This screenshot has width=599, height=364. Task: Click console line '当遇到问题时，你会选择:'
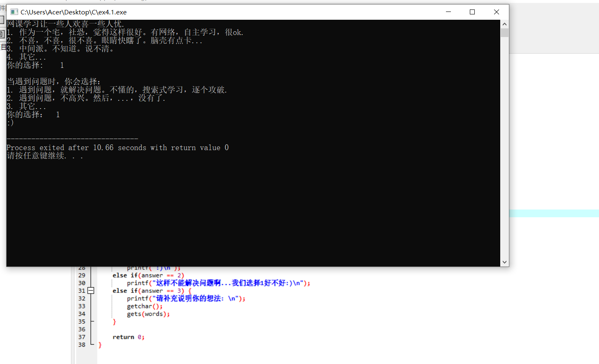point(53,82)
